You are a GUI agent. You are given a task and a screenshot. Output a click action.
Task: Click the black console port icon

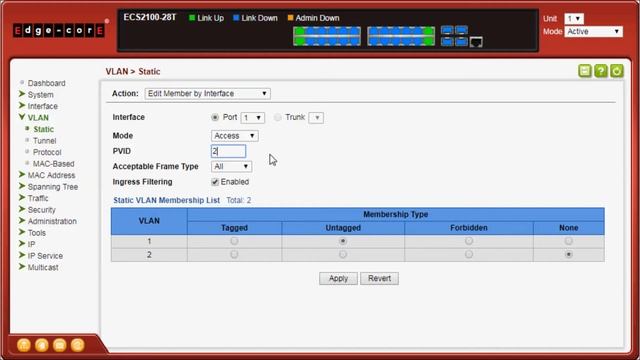point(476,42)
